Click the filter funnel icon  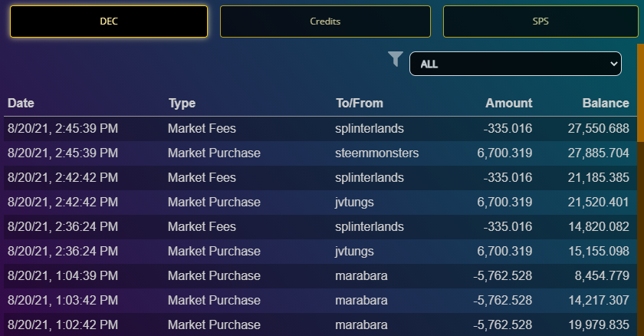pos(396,59)
